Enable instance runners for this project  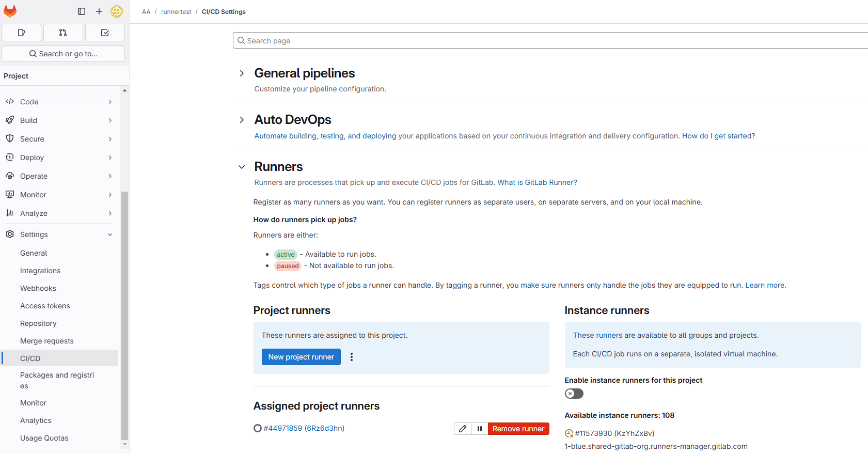pos(574,394)
